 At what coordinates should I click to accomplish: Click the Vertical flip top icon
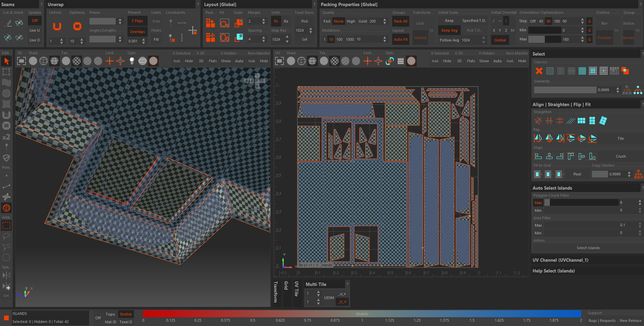click(x=570, y=138)
